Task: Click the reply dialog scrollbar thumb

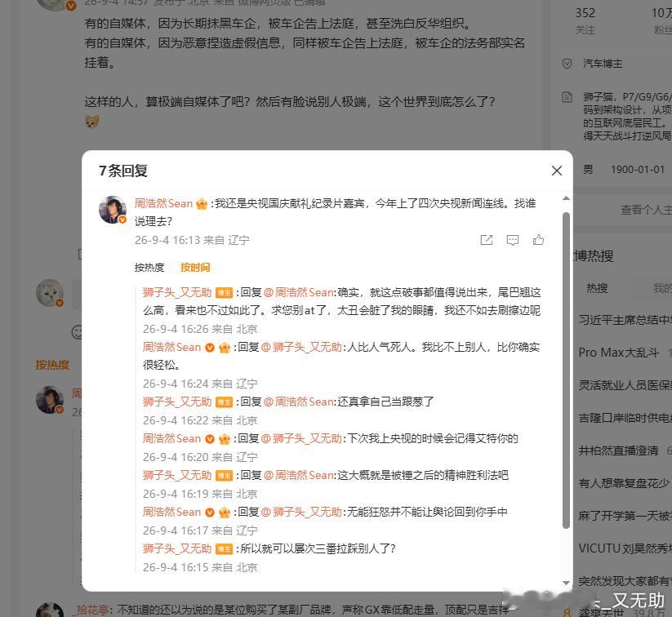Action: point(566,371)
